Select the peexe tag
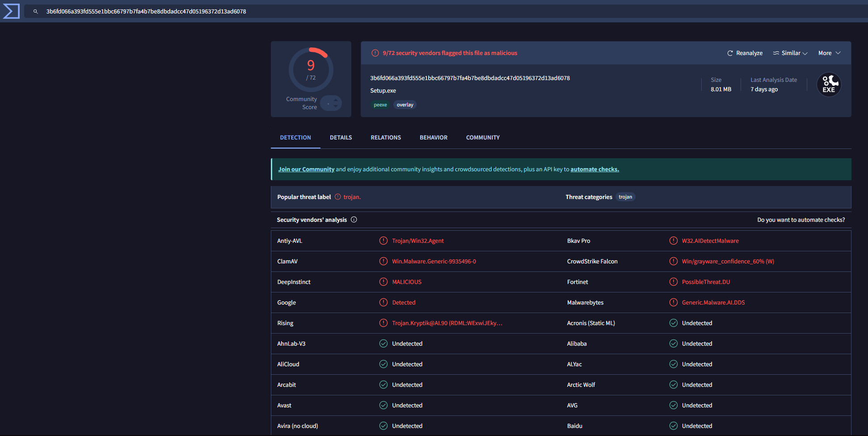This screenshot has height=436, width=868. pyautogui.click(x=380, y=105)
